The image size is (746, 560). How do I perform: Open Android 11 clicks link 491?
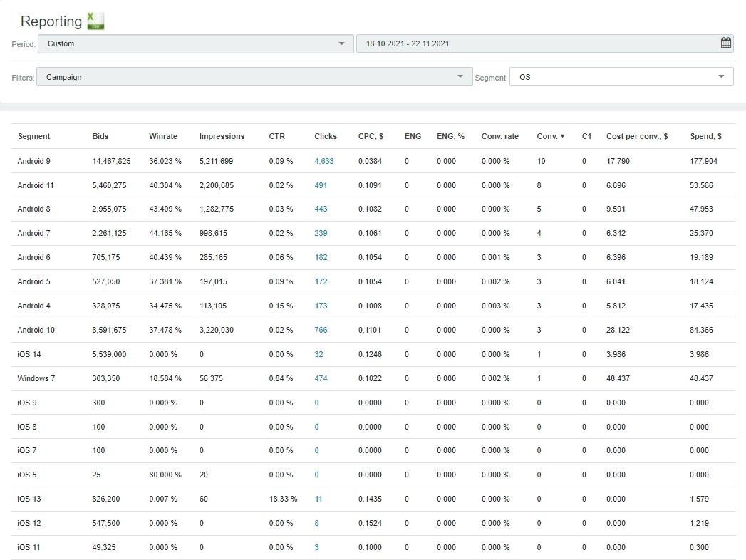click(321, 185)
